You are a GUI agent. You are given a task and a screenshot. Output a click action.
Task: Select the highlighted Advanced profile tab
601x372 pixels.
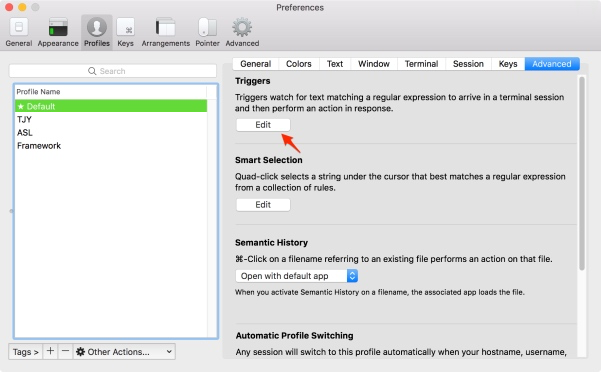pos(552,64)
